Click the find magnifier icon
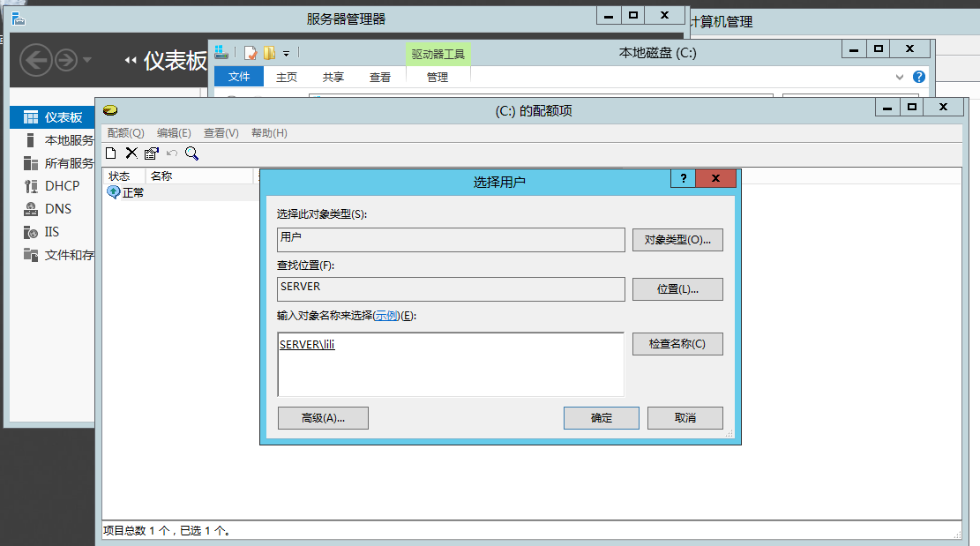This screenshot has width=980, height=546. point(192,153)
